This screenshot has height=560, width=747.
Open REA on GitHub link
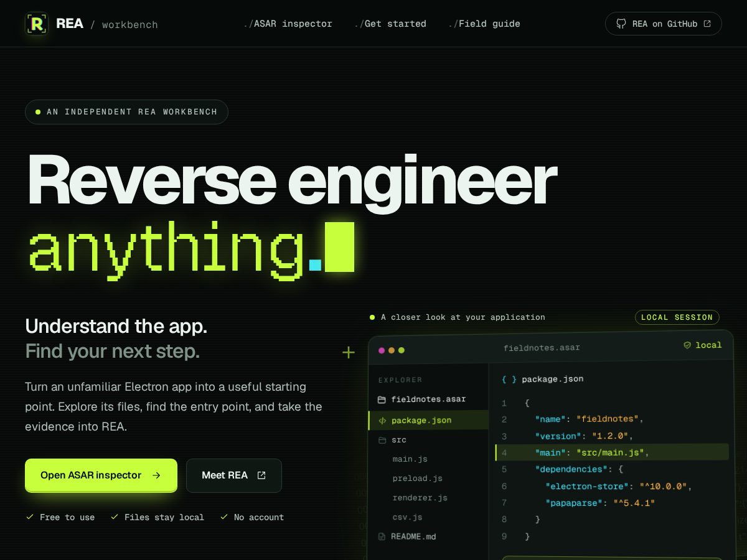point(664,24)
